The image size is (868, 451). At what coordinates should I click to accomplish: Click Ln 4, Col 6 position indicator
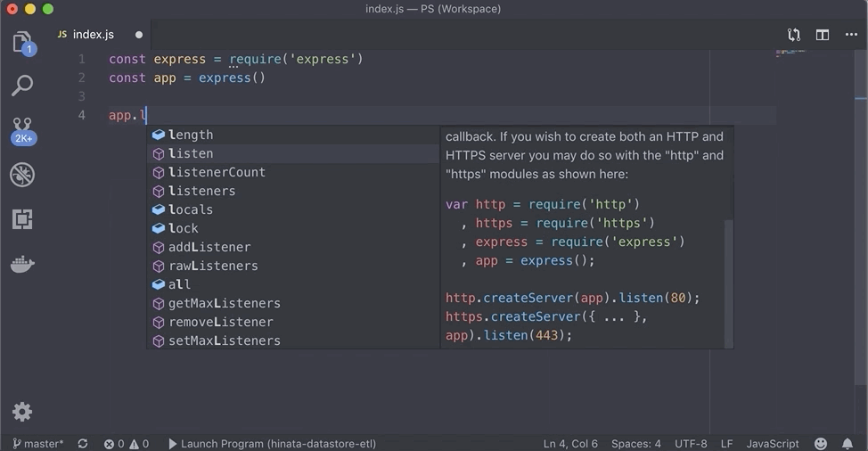tap(570, 443)
